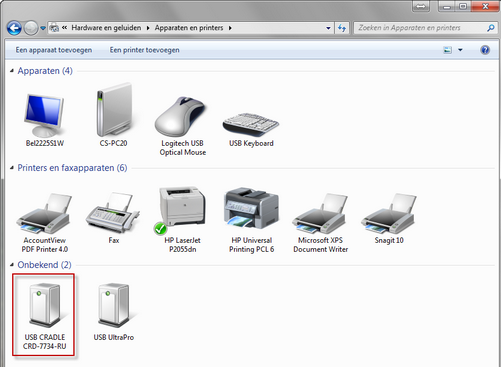Click the Onbekend (2) group header

coord(44,265)
